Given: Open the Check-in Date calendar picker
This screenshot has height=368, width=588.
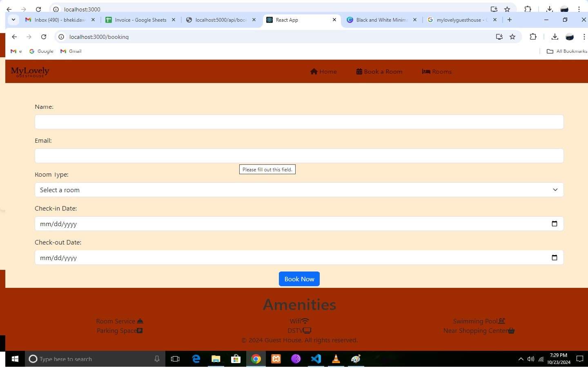Looking at the screenshot, I should 554,224.
